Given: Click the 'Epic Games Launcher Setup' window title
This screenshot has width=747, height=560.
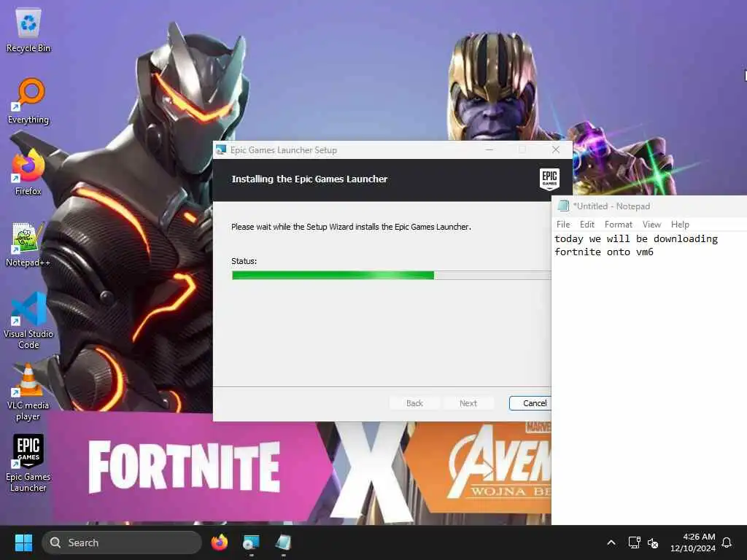Looking at the screenshot, I should 284,150.
